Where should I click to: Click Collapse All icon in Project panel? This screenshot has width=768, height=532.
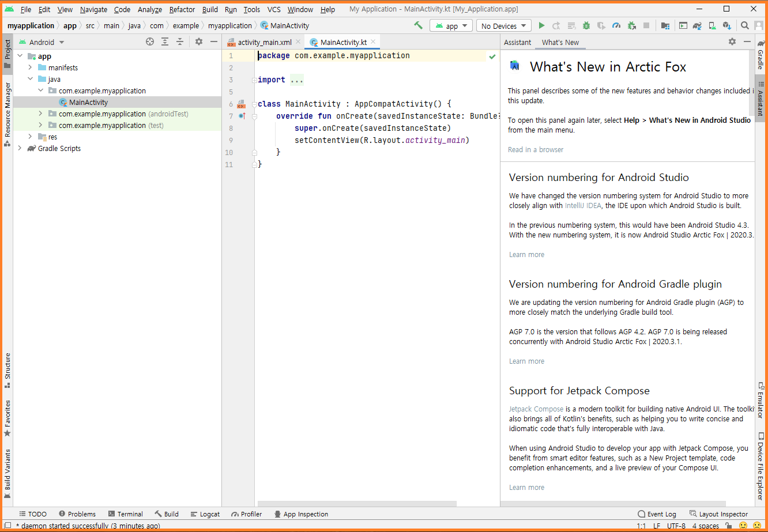tap(180, 42)
